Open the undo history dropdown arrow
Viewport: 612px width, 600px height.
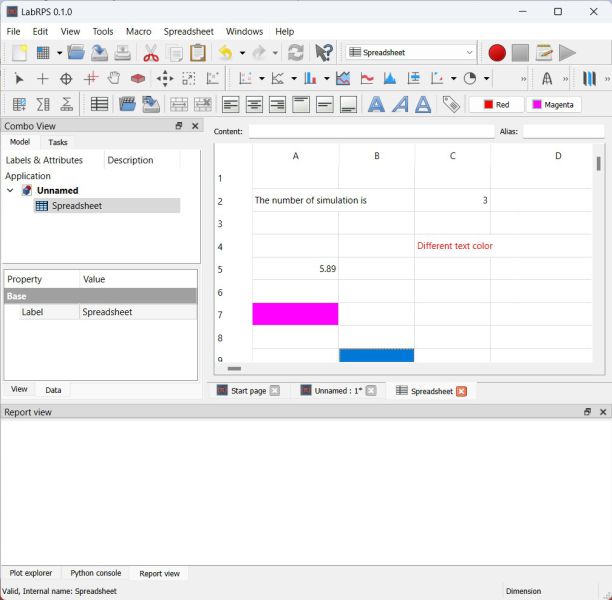pyautogui.click(x=242, y=53)
